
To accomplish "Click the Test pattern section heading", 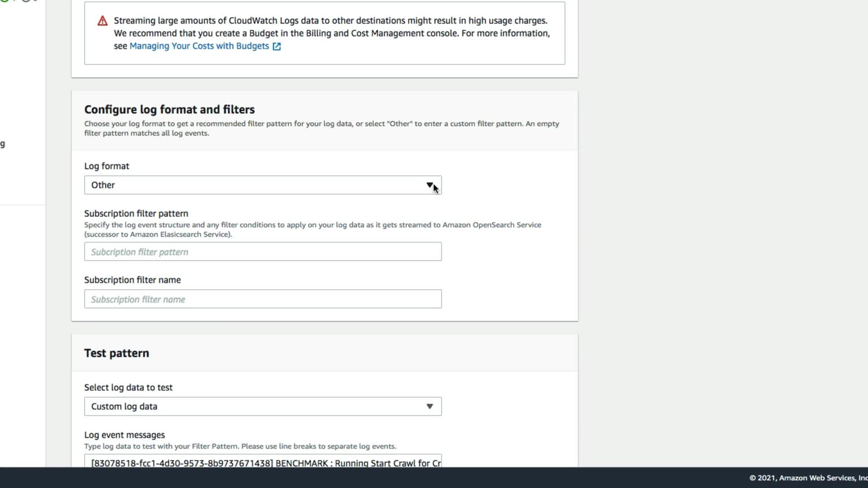I will (116, 353).
